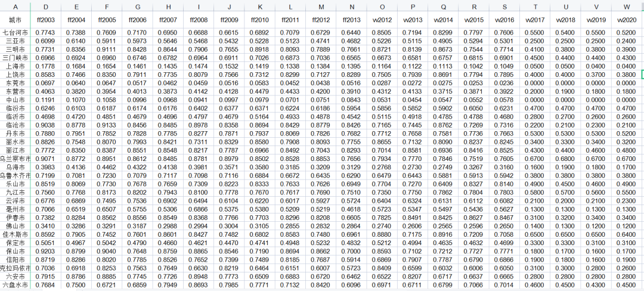Select column W header
The width and height of the screenshot is (644, 291).
click(x=627, y=7)
